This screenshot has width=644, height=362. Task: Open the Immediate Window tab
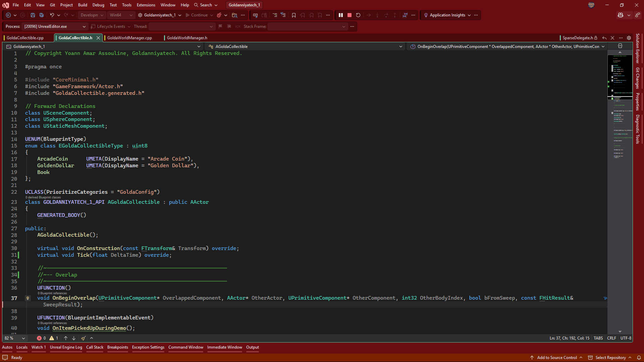pos(225,347)
